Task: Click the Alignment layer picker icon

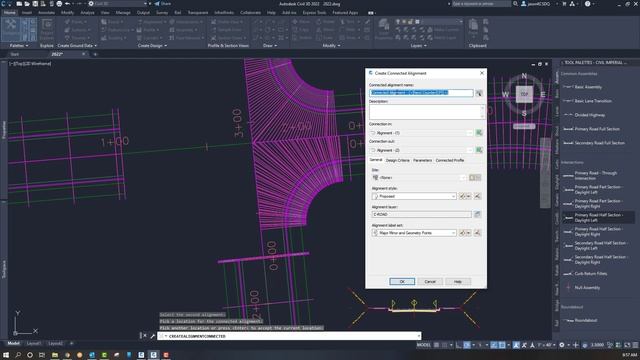Action: coord(477,214)
